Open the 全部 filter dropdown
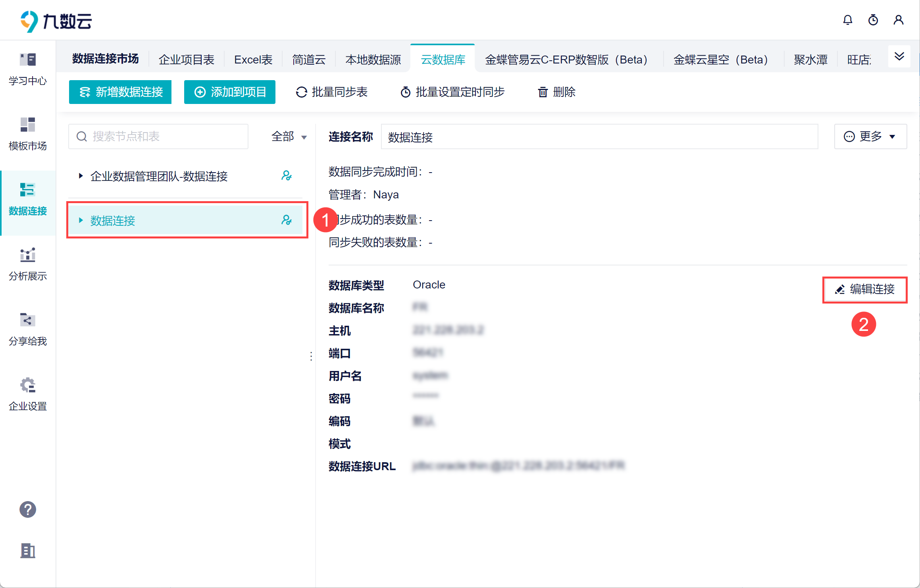The height and width of the screenshot is (588, 920). point(289,137)
